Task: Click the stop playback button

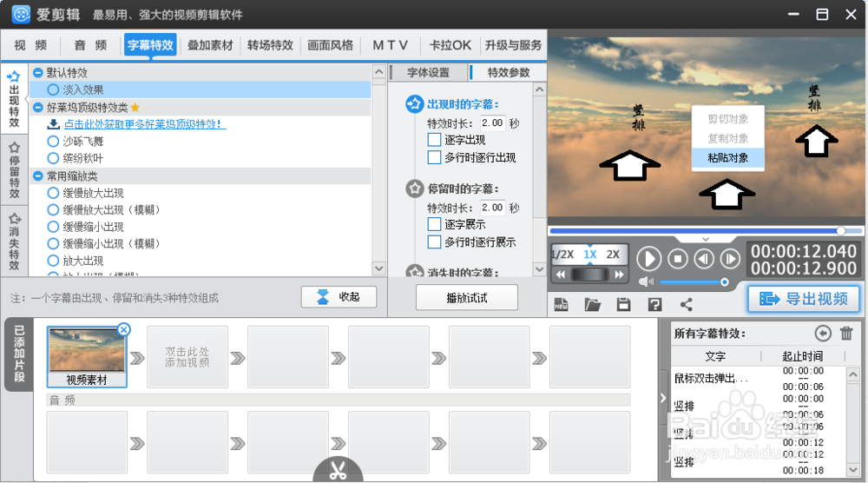Action: 678,259
